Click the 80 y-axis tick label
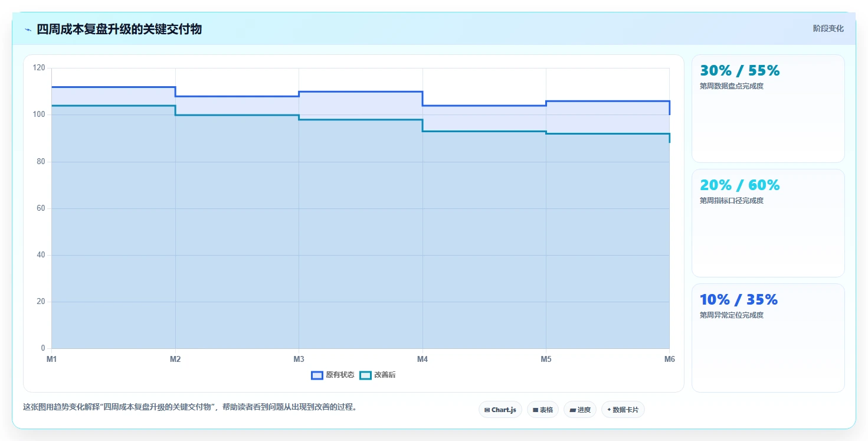 tap(41, 161)
